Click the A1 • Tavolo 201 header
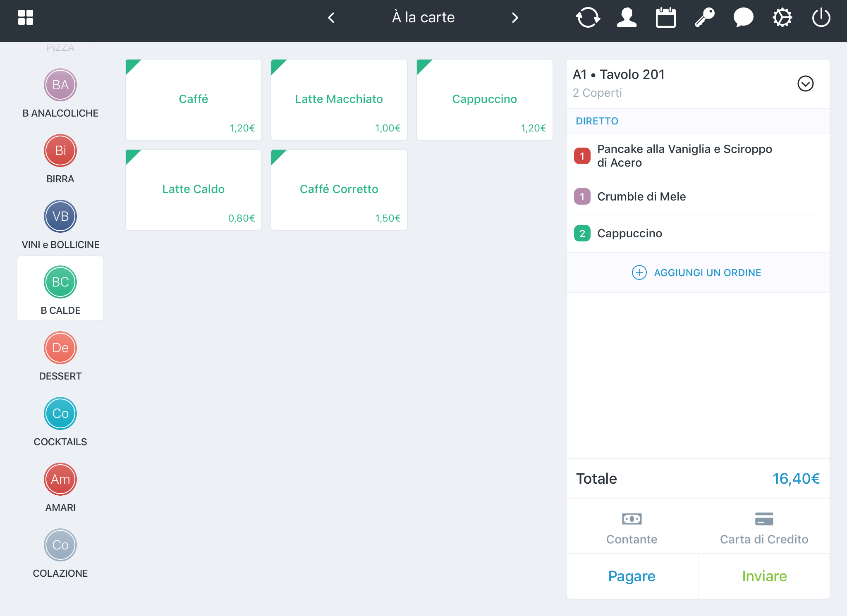 pyautogui.click(x=618, y=74)
